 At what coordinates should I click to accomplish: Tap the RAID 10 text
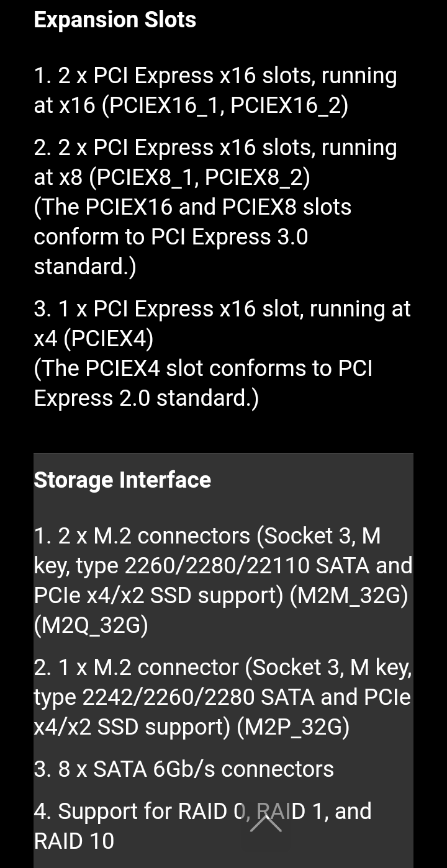(74, 841)
